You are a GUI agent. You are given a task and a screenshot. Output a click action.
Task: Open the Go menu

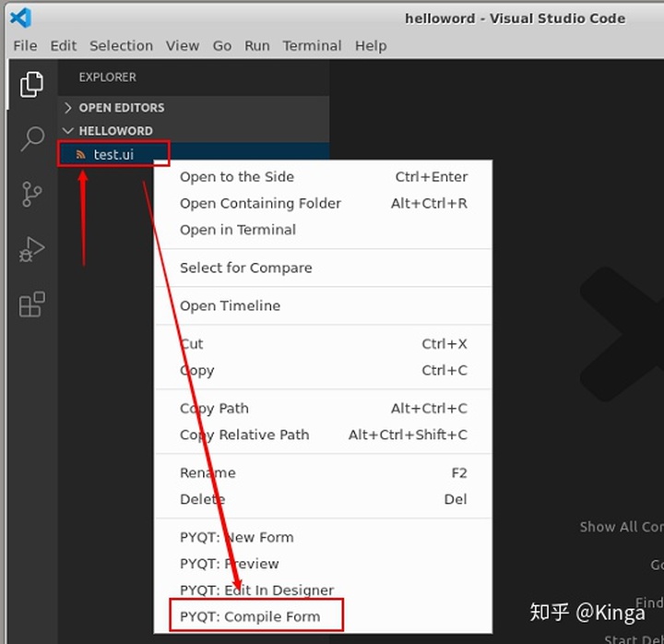(222, 46)
